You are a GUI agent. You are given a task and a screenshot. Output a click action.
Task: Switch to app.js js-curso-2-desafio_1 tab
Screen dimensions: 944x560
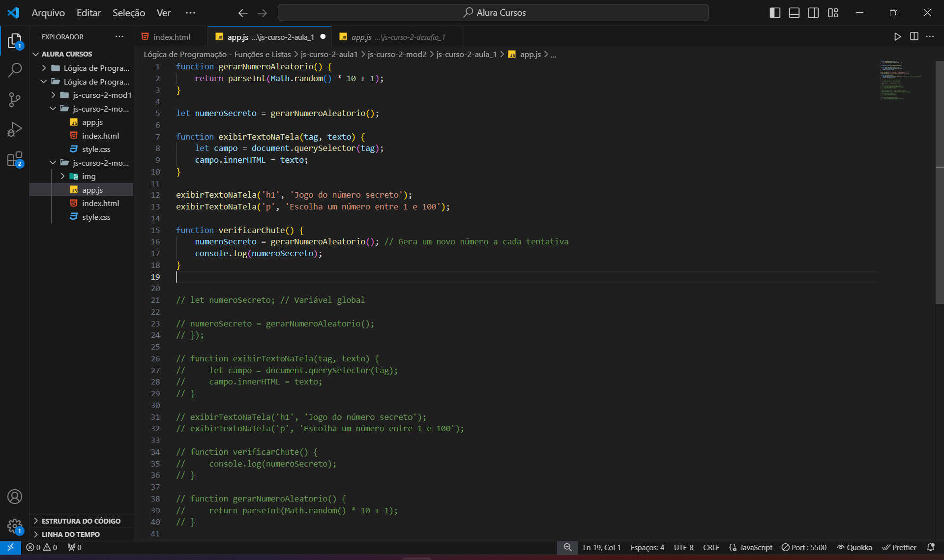(397, 37)
